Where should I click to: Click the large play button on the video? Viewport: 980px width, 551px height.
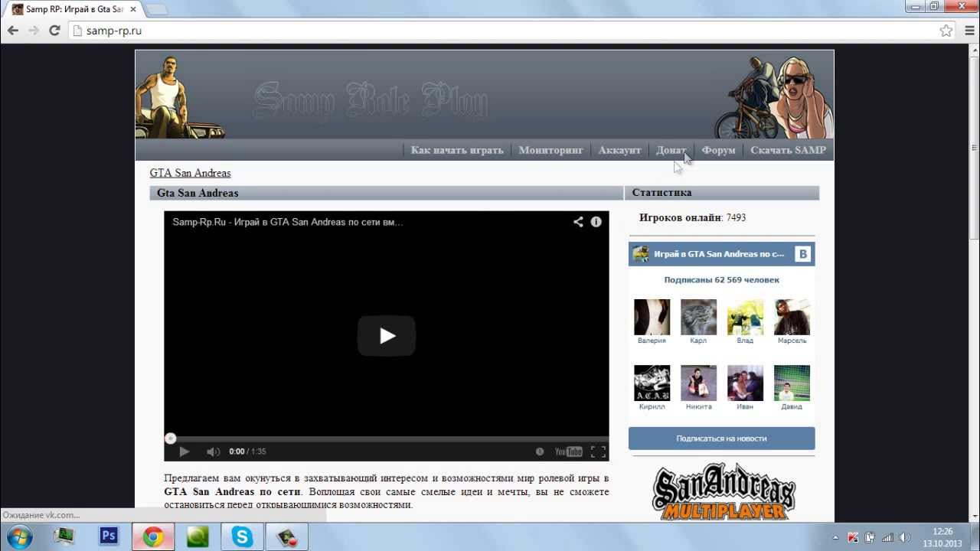387,335
